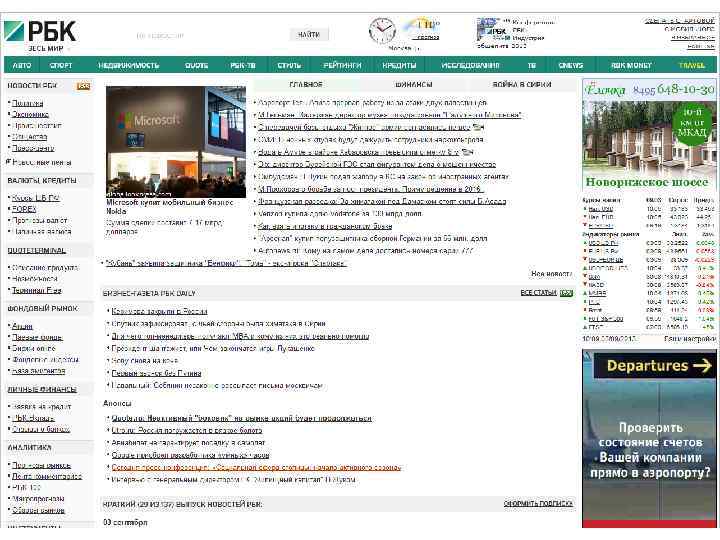Screen dimensions: 720x540
Task: Focus the news search input field
Action: pyautogui.click(x=209, y=35)
